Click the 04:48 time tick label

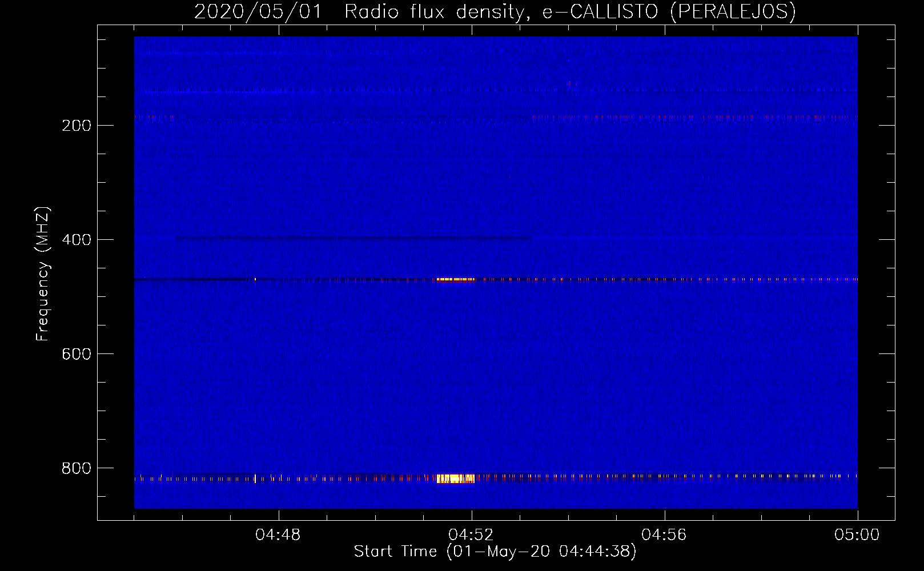point(278,535)
